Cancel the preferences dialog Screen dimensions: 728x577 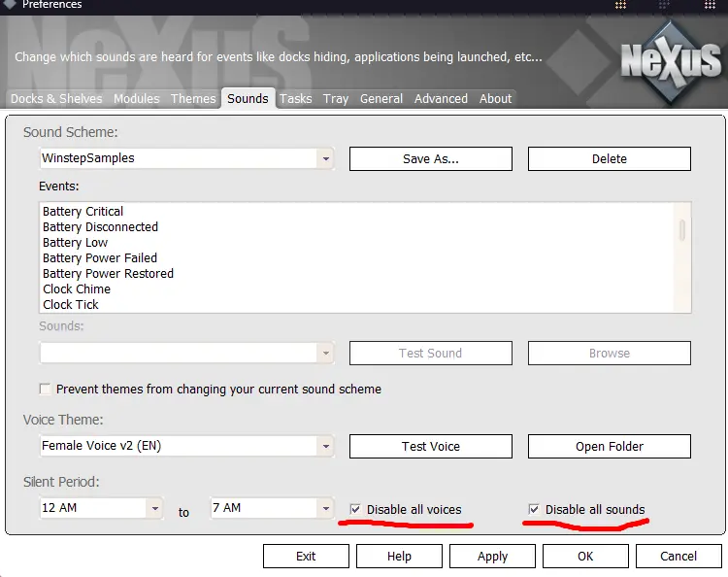(678, 556)
